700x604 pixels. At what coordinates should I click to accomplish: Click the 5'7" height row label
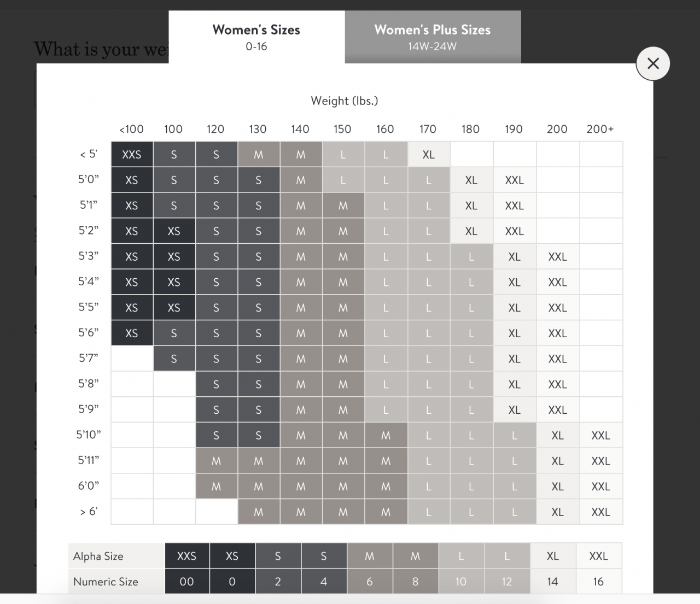coord(89,358)
